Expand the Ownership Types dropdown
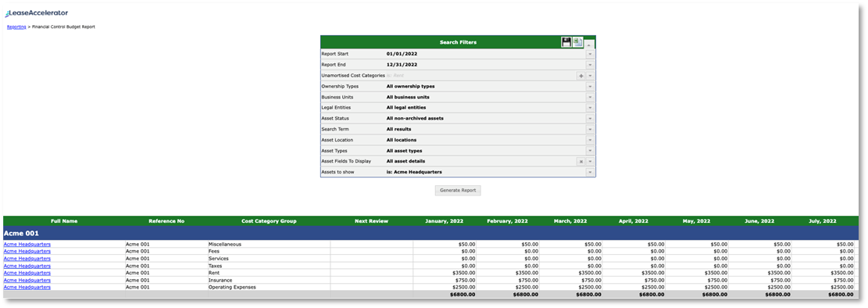868x308 pixels. point(590,87)
